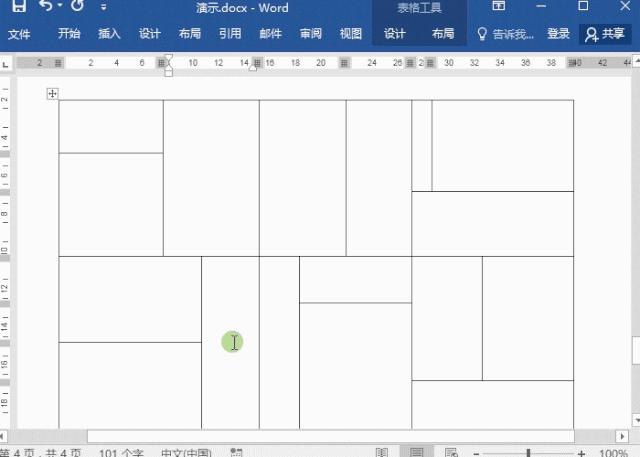Image resolution: width=640 pixels, height=457 pixels.
Task: Open the 表格工具 布局 tab
Action: (x=443, y=33)
